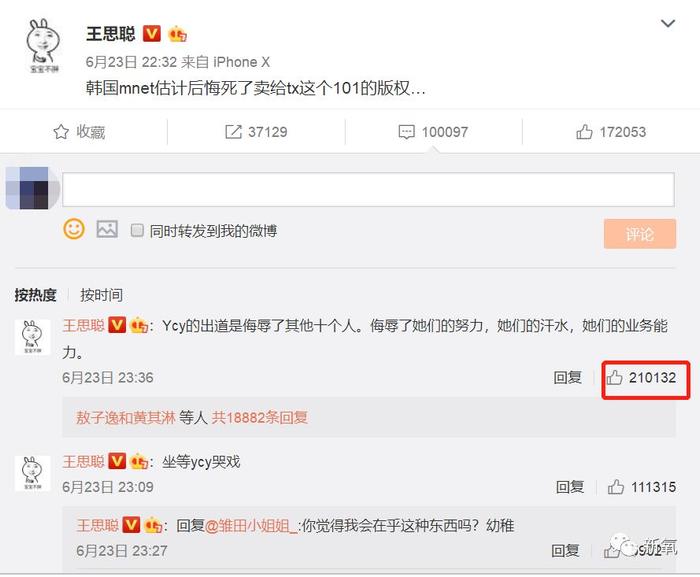Switch to 按热度 sorting tab
The width and height of the screenshot is (700, 577).
coord(35,295)
